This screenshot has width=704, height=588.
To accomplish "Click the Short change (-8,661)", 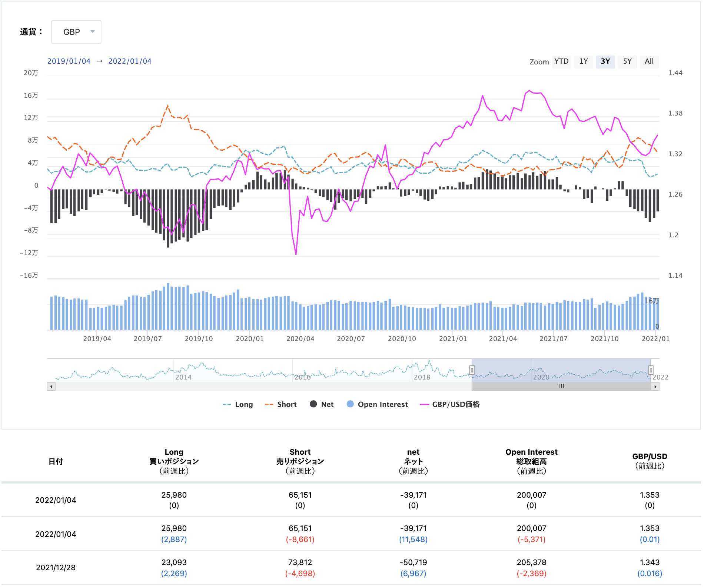I will 300,539.
